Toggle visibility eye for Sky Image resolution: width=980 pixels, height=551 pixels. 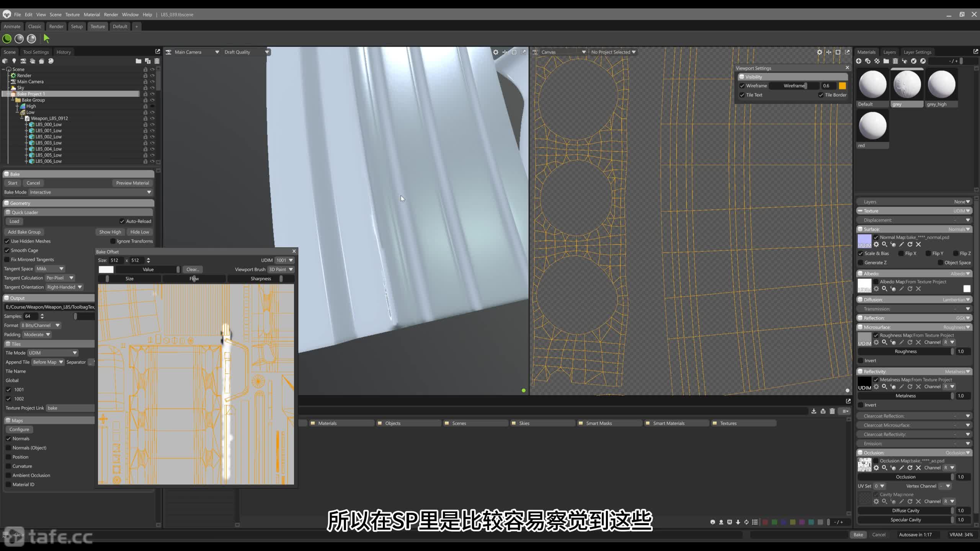[152, 88]
